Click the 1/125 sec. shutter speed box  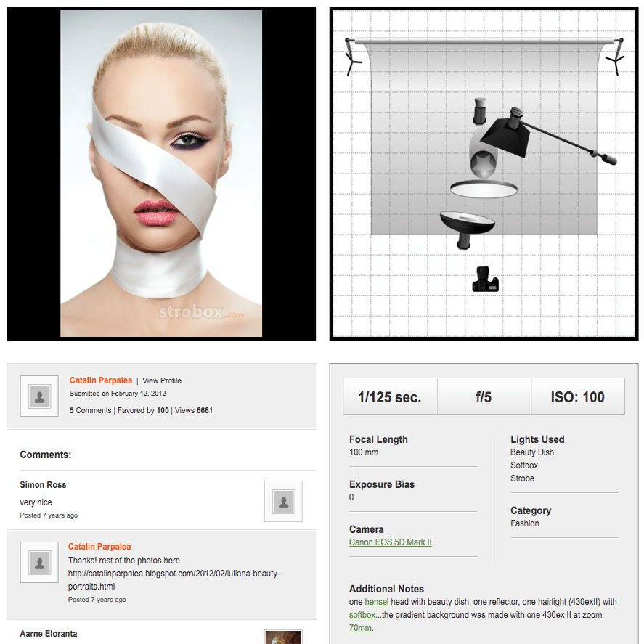coord(390,396)
